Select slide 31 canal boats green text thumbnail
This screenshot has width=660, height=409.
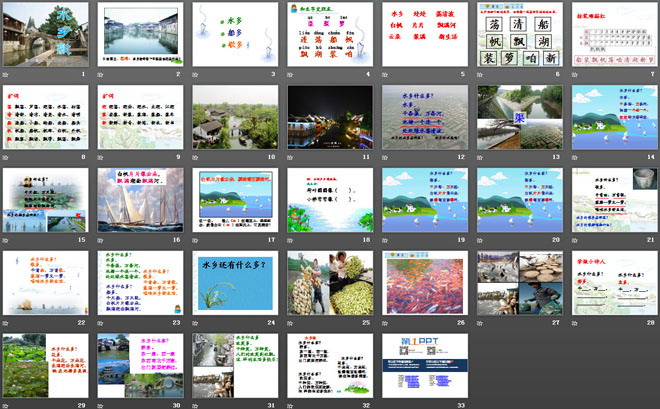coord(235,366)
